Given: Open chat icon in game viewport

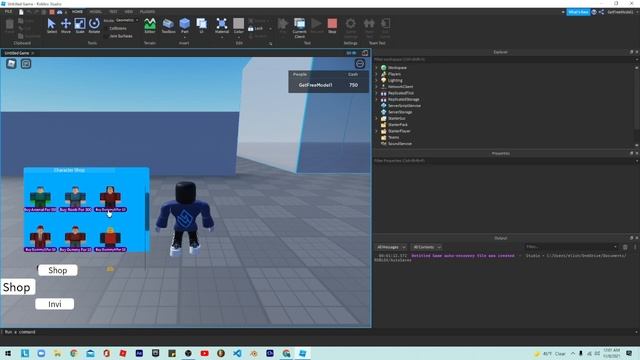Looking at the screenshot, I should 26,63.
